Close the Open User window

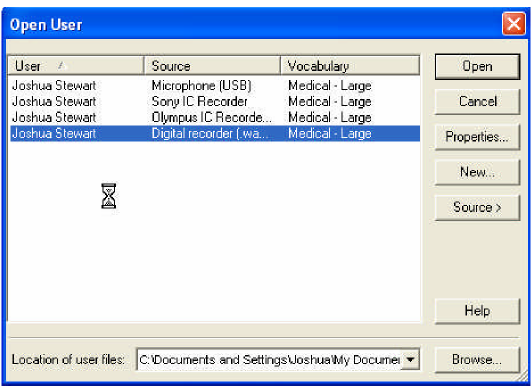pyautogui.click(x=514, y=24)
